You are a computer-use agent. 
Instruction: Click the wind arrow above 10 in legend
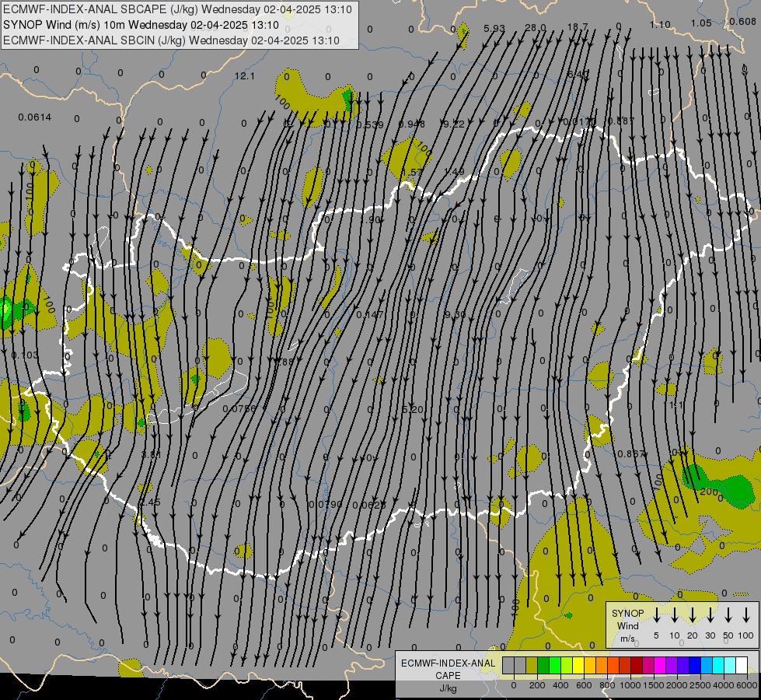pyautogui.click(x=675, y=615)
